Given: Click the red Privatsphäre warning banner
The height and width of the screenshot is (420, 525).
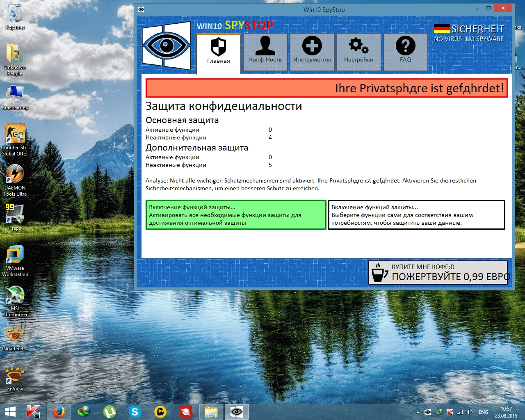Looking at the screenshot, I should click(327, 88).
